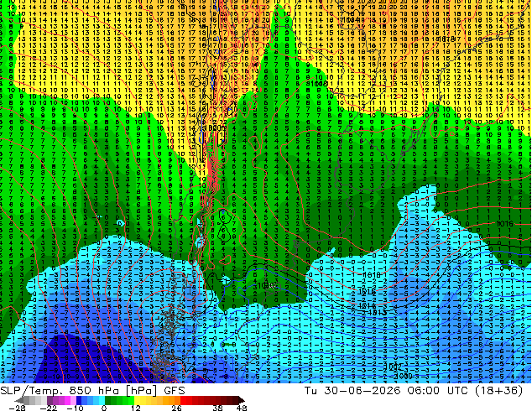532x411 pixels.
Task: Click the 48 legend label
Action: coord(242,408)
